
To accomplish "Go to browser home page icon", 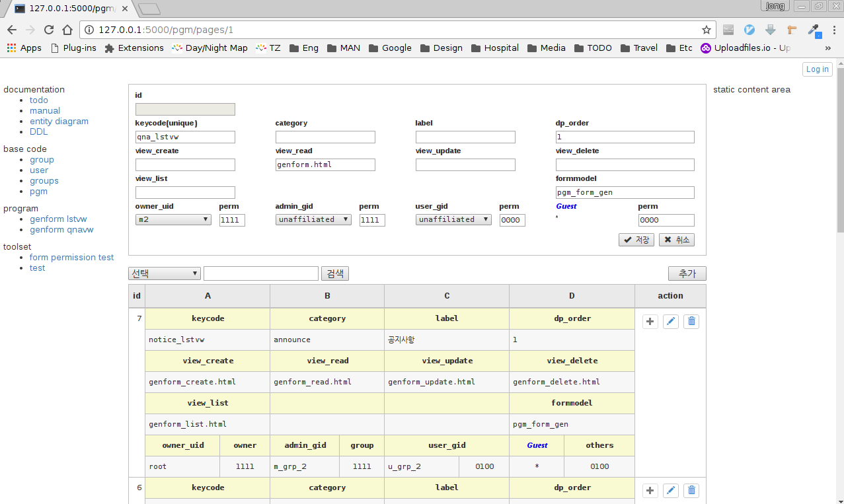I will coord(67,30).
